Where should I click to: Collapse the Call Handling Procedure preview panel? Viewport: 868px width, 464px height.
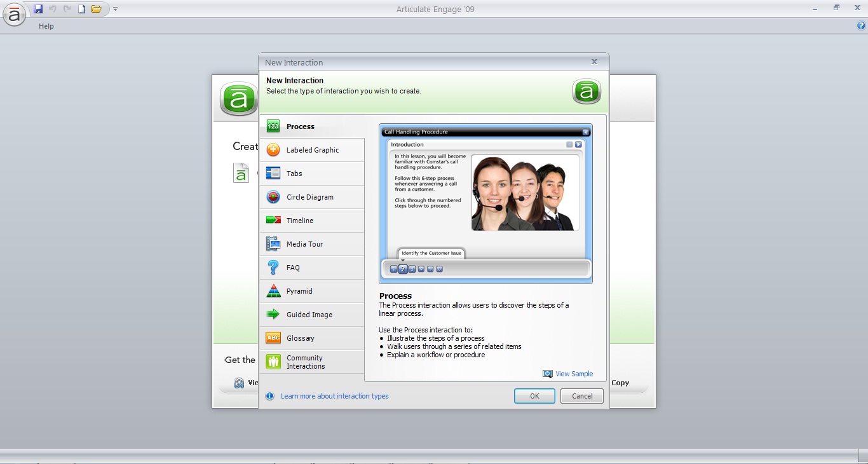(586, 132)
